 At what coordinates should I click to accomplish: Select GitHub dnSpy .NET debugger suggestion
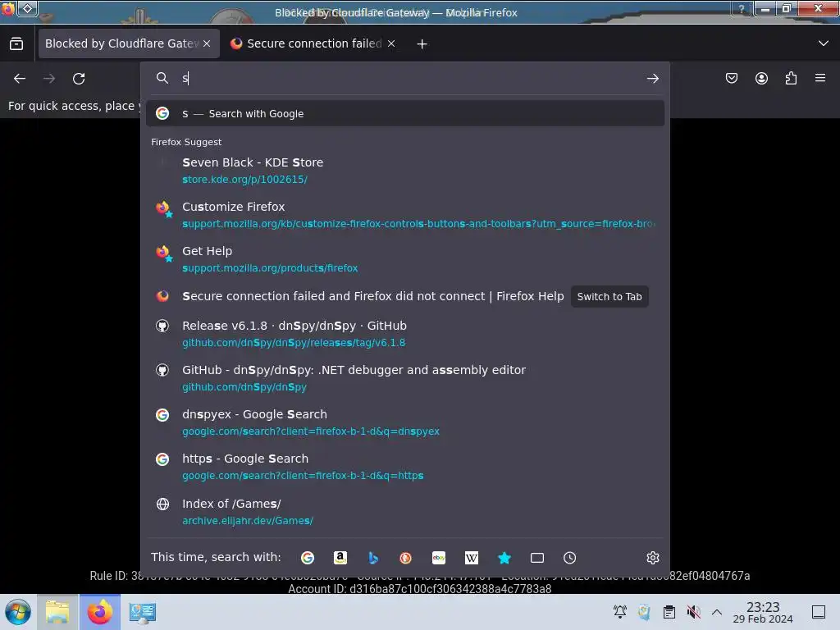coord(405,378)
